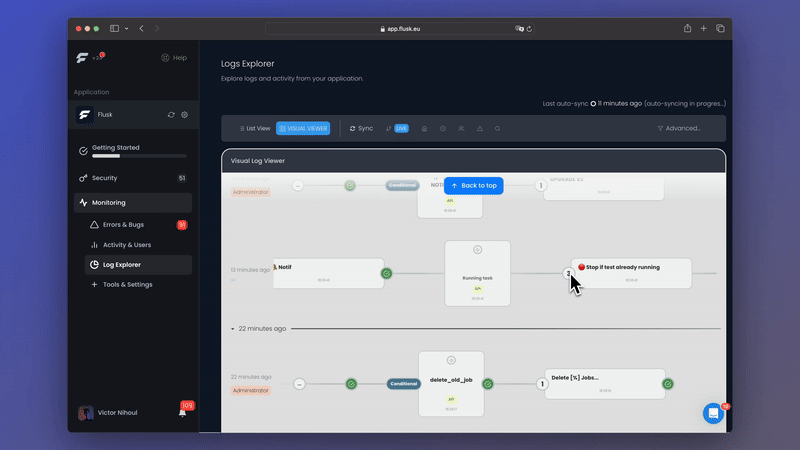The image size is (800, 450).
Task: Open the Delete [%] Jobs... card
Action: (605, 384)
